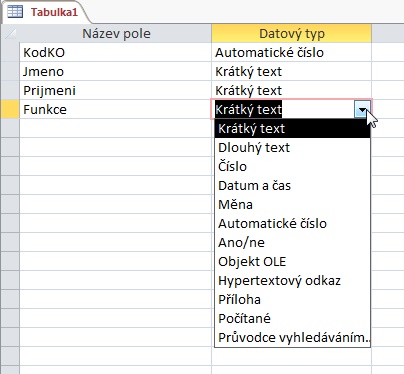The width and height of the screenshot is (404, 374).
Task: Select the Funkce row via its row selector
Action: click(x=10, y=109)
